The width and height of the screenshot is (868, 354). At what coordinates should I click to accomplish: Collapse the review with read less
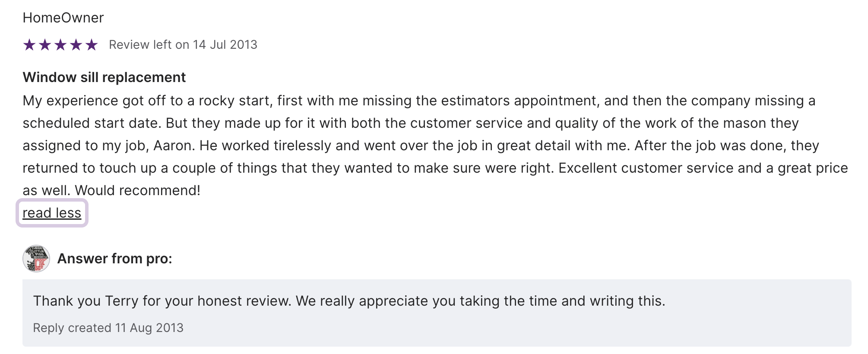(x=52, y=213)
